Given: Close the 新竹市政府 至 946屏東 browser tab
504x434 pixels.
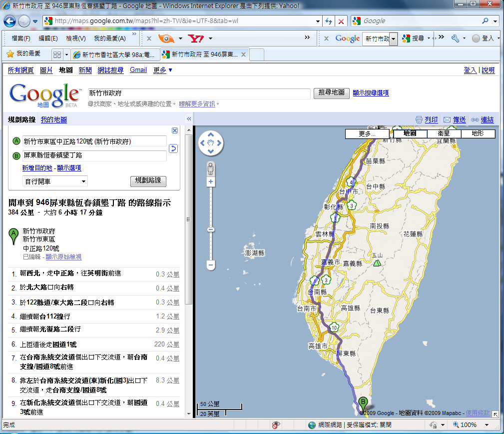Looking at the screenshot, I should click(244, 54).
